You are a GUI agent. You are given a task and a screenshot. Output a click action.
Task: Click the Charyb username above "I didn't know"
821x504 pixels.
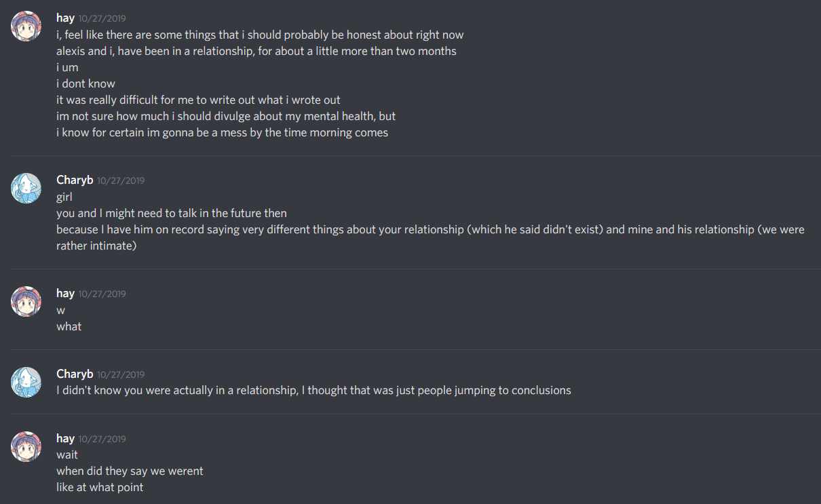pyautogui.click(x=75, y=374)
